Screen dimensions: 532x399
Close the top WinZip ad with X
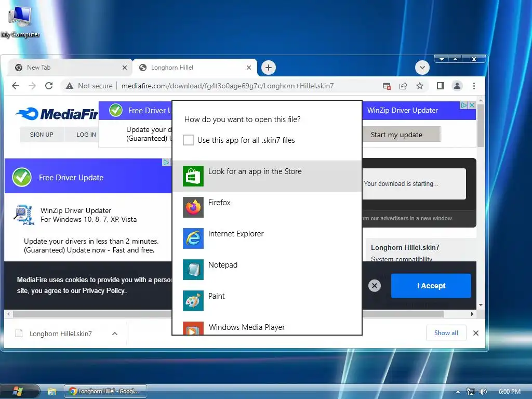(472, 105)
